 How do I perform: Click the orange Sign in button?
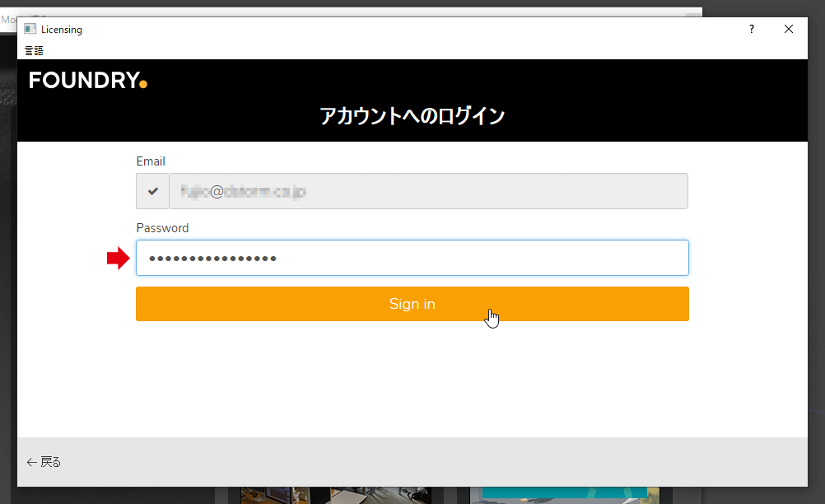coord(412,304)
